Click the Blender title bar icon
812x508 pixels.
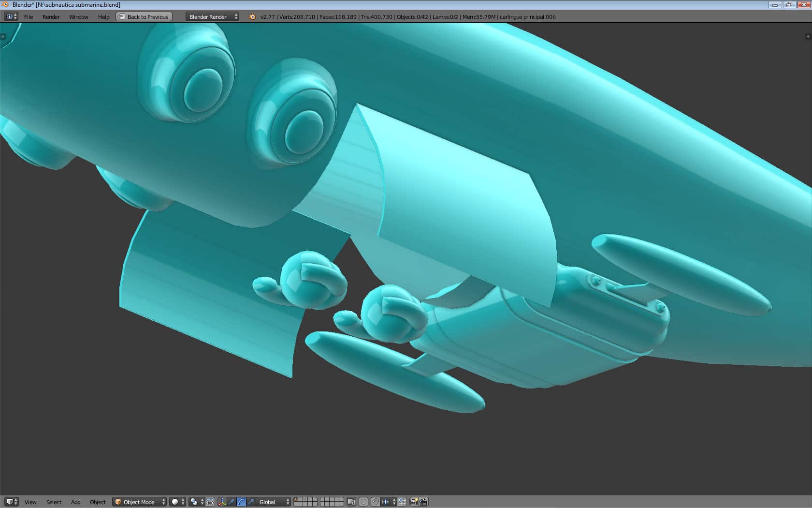click(6, 4)
